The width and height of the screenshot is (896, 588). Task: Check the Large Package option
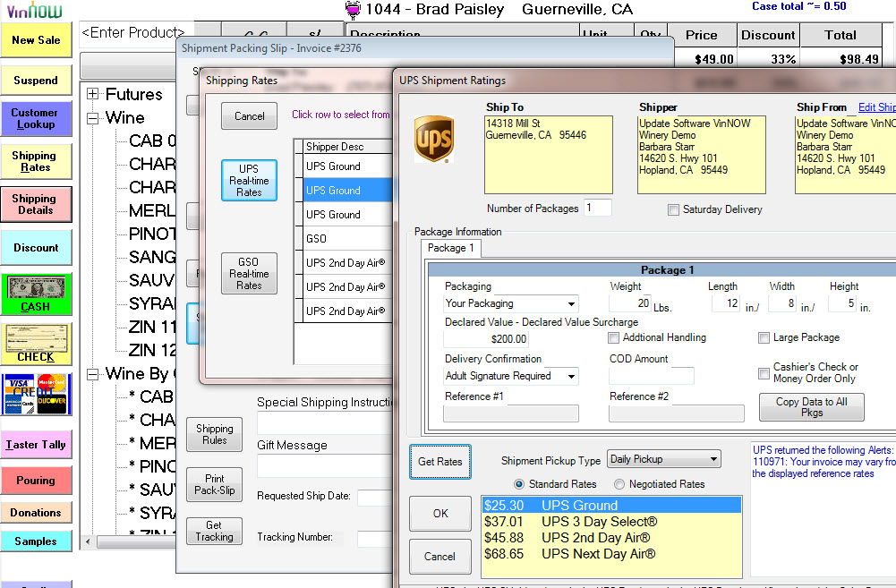point(764,337)
